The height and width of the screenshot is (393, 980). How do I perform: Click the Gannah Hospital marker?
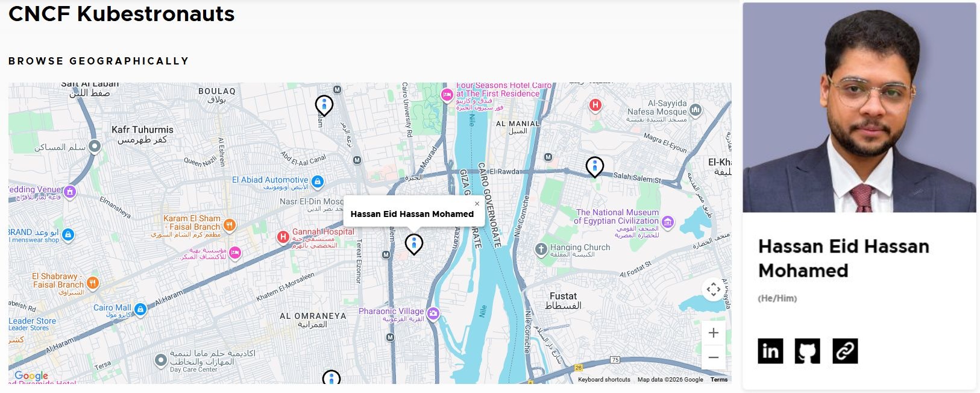click(283, 237)
